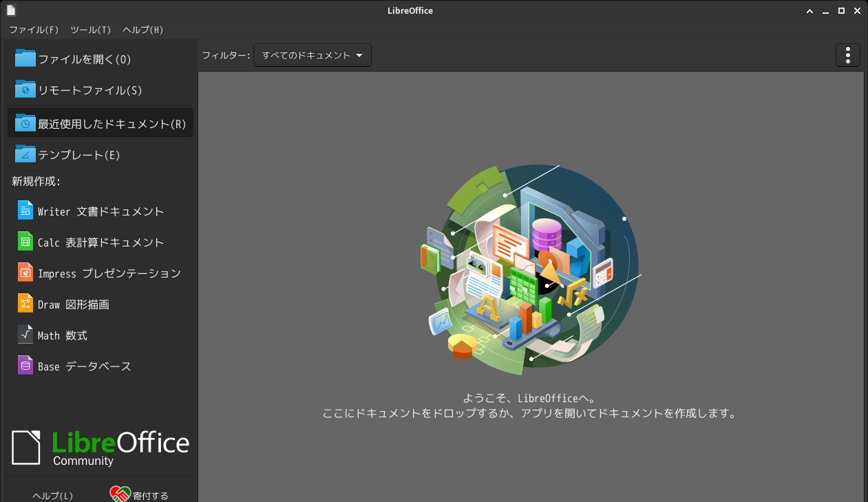This screenshot has width=868, height=502.
Task: Select 最近使用したドキュメント(R) button
Action: [100, 123]
